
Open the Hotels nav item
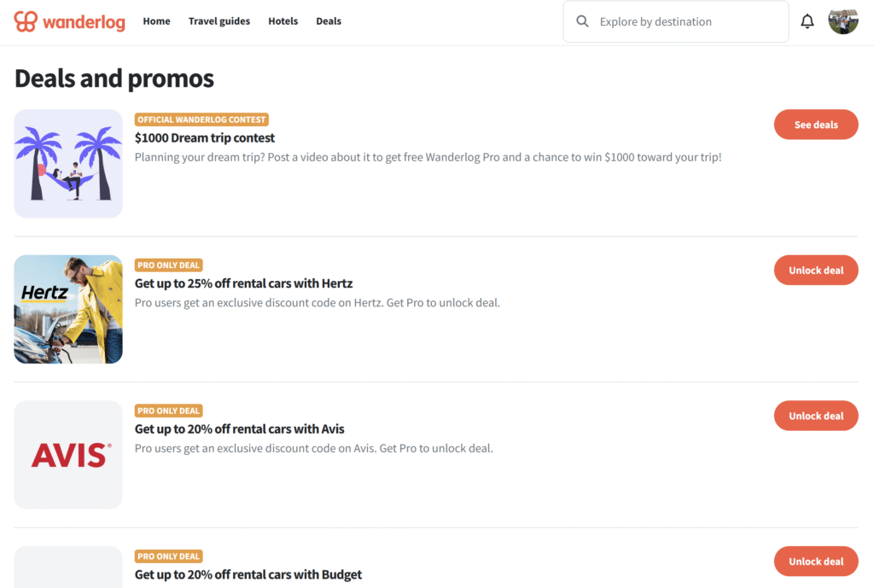[283, 21]
